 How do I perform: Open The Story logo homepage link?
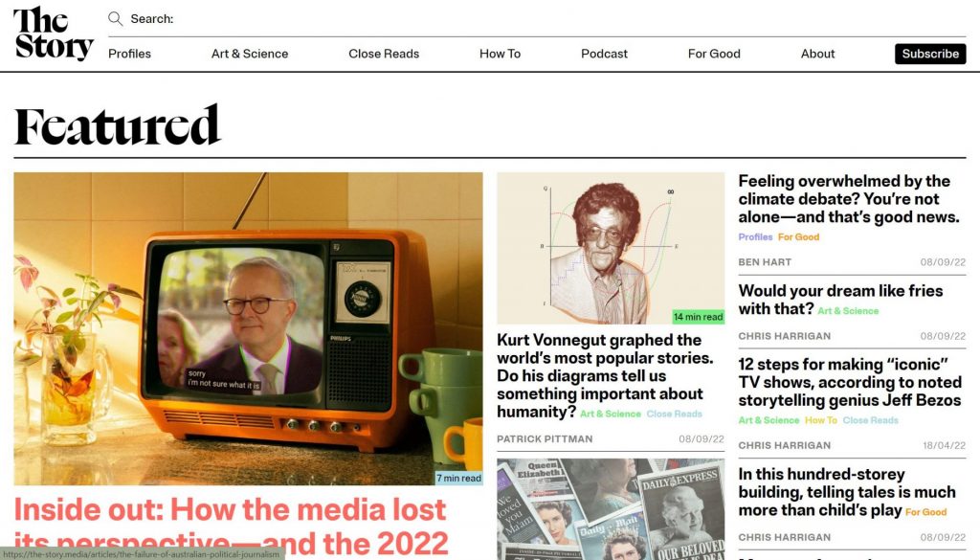(x=54, y=34)
